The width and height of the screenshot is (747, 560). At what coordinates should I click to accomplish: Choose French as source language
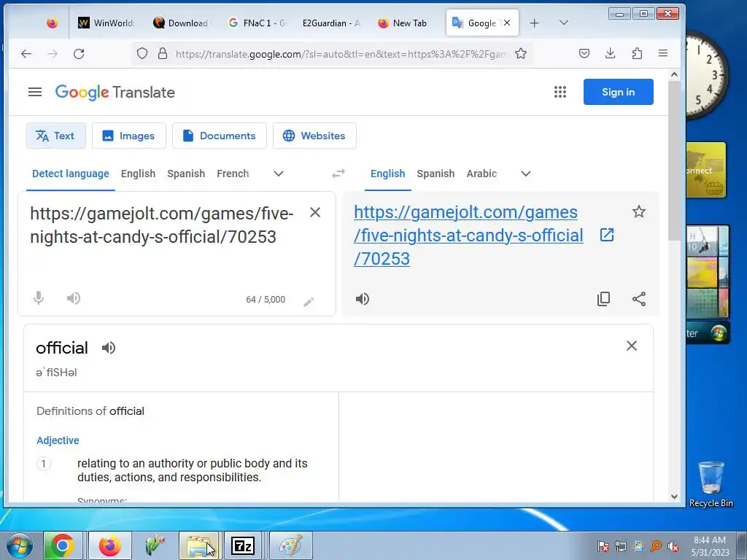(233, 174)
